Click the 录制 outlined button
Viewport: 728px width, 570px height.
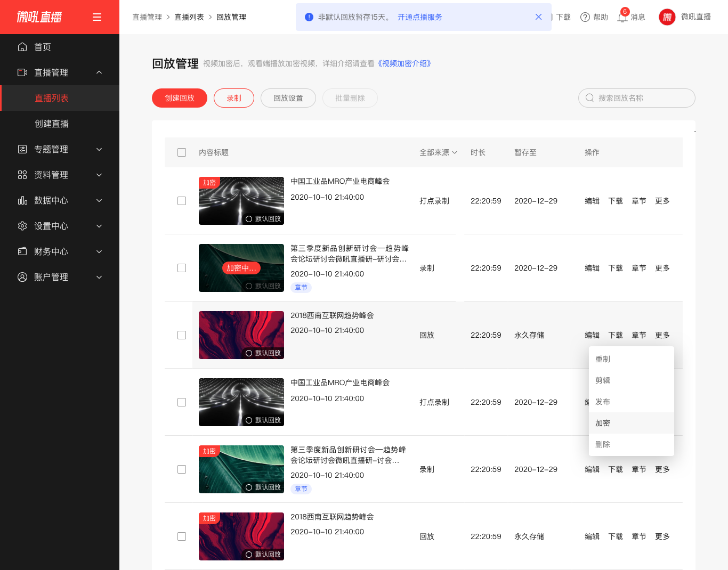[x=234, y=98]
